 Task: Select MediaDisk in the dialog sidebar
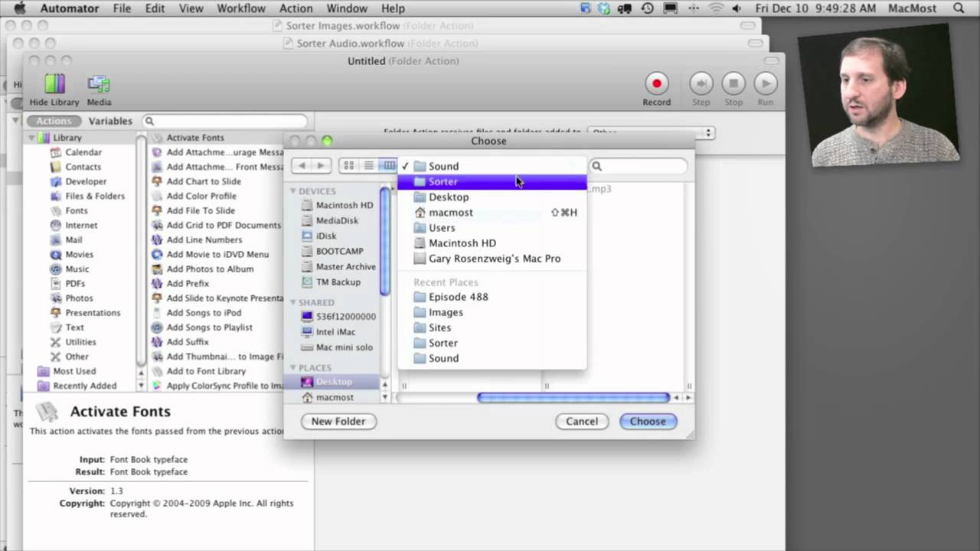tap(337, 220)
